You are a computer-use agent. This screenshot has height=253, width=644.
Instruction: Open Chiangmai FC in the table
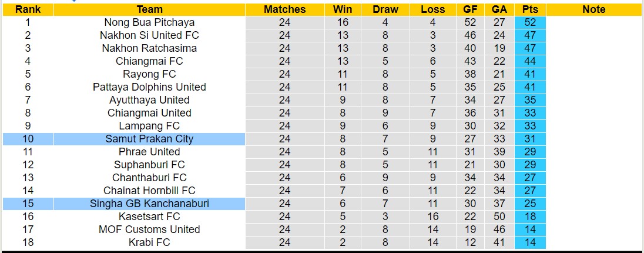coord(149,61)
